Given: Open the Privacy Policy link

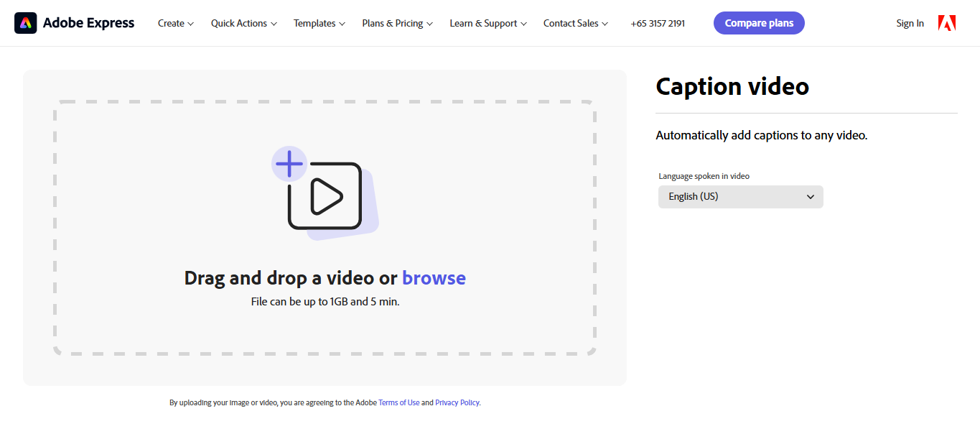Looking at the screenshot, I should click(x=457, y=402).
